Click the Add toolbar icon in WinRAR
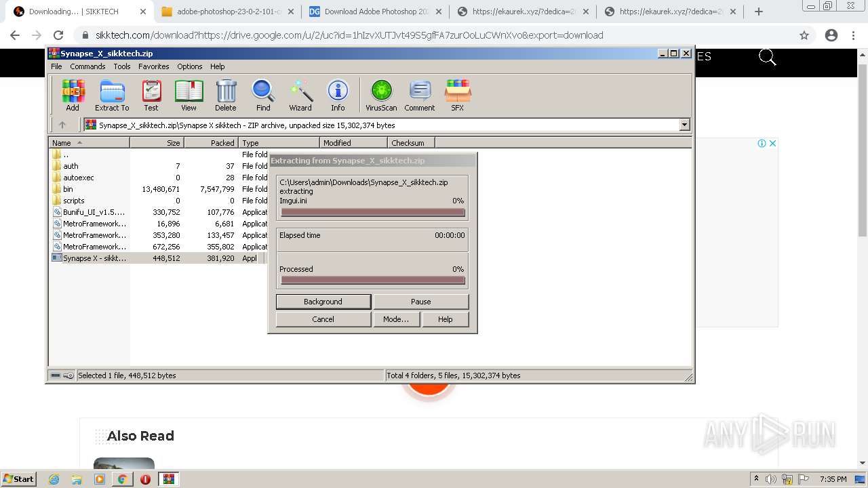 tap(73, 95)
